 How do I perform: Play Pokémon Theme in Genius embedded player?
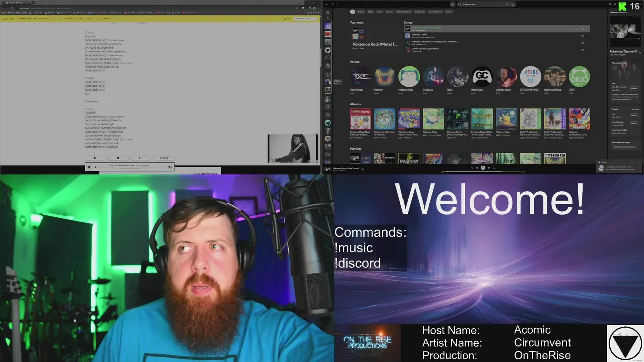coord(90,167)
